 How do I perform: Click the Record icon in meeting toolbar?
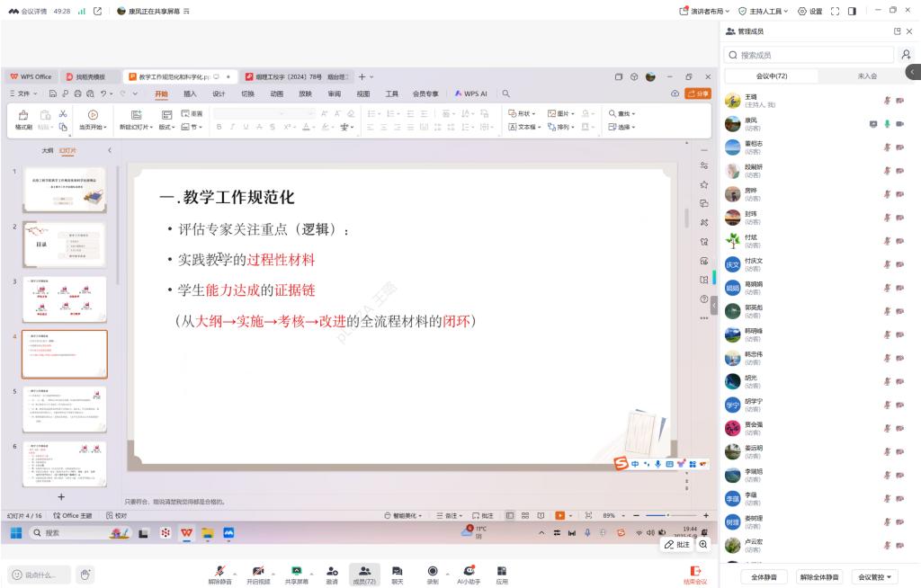[433, 572]
